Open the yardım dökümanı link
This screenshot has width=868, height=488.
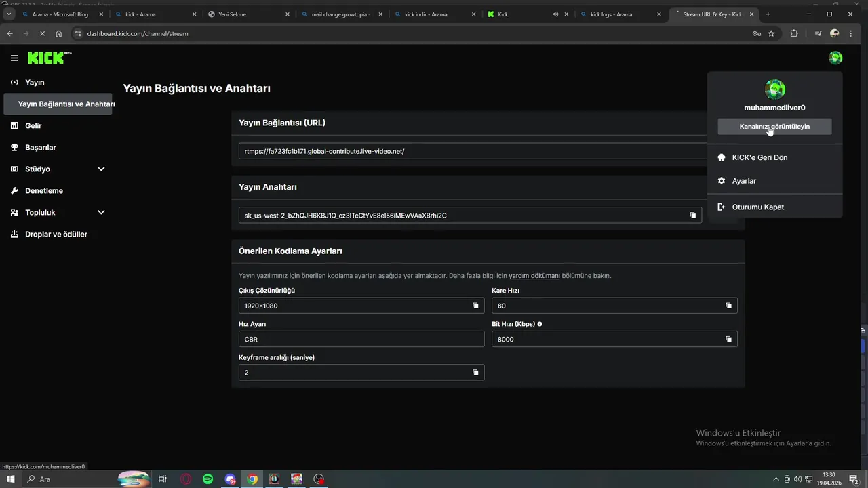(534, 276)
